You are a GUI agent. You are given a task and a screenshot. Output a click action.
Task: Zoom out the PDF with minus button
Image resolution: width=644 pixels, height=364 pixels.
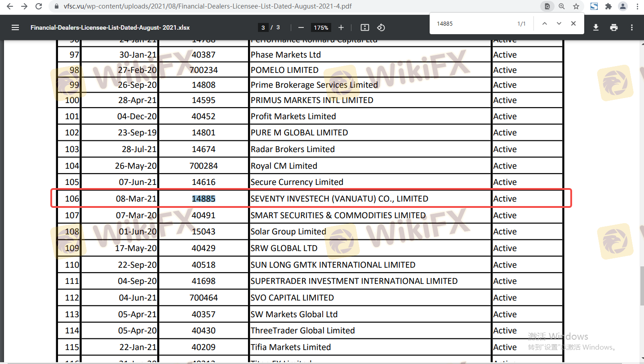[x=301, y=27]
